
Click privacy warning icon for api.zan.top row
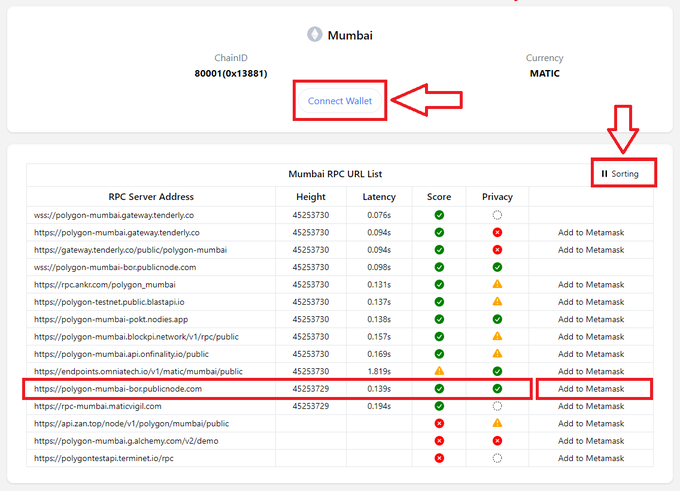point(497,423)
